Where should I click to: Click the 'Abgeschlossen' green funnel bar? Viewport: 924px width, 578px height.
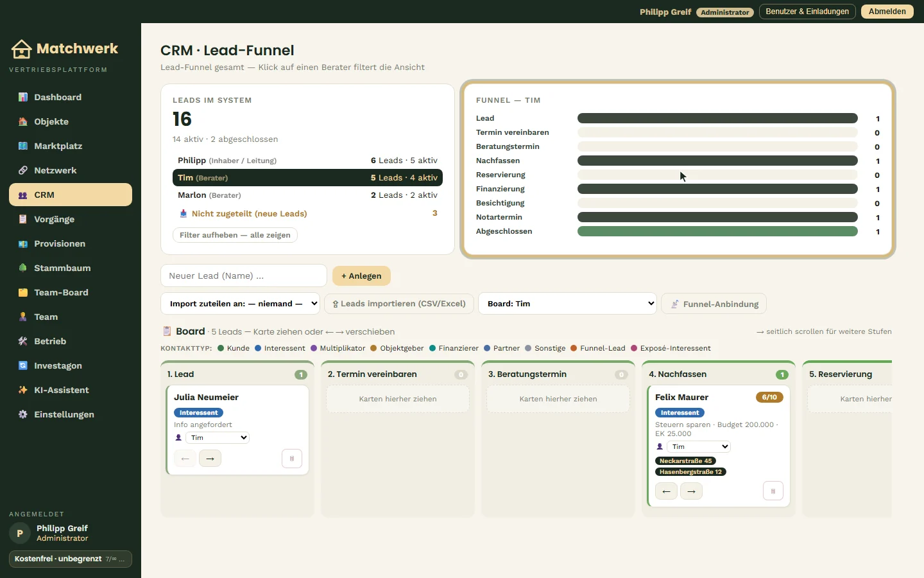point(717,231)
